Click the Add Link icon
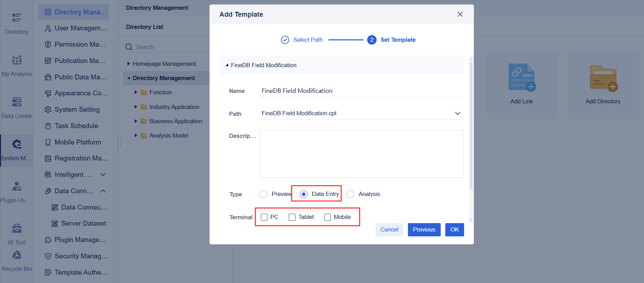Screen dimensions: 644x283 click(521, 77)
